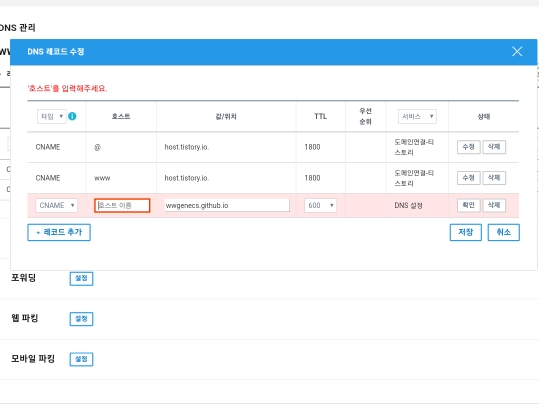Click the wwgenecs.github.io value field
The width and height of the screenshot is (539, 412).
227,205
